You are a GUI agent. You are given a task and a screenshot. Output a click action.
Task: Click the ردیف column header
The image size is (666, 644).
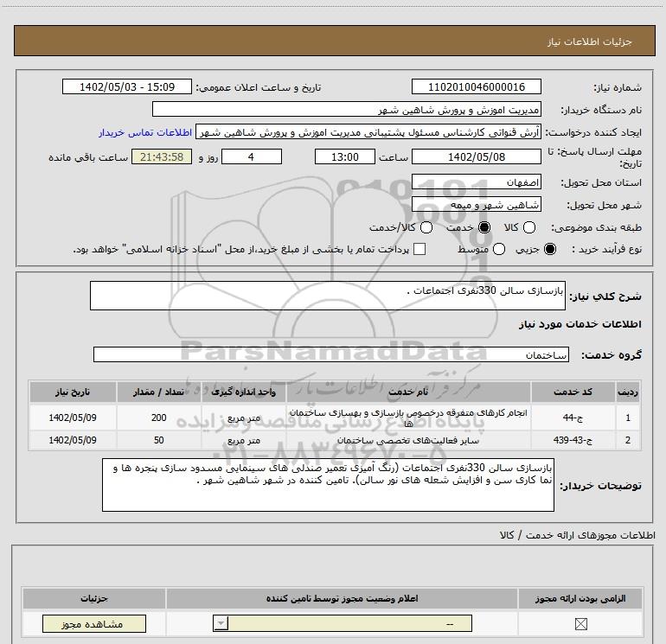point(628,392)
